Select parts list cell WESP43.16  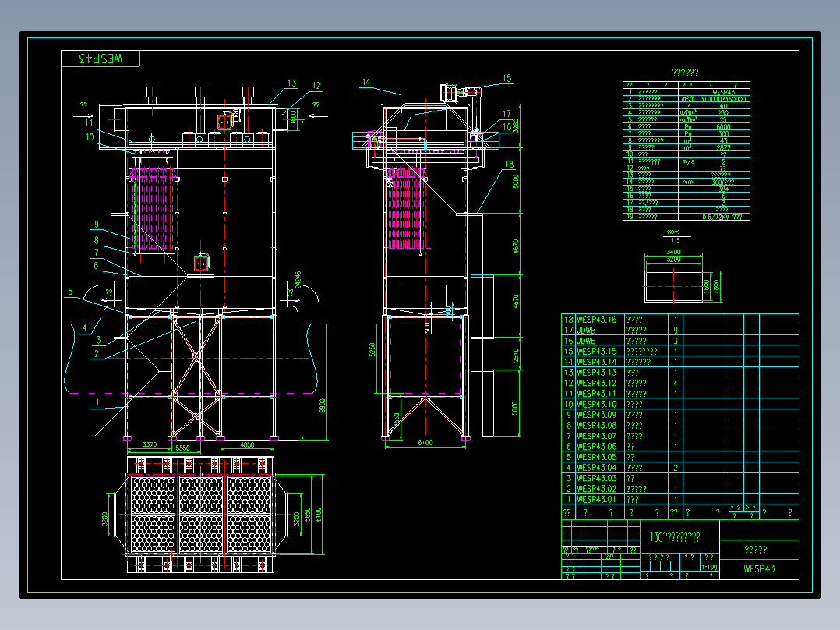(x=596, y=320)
